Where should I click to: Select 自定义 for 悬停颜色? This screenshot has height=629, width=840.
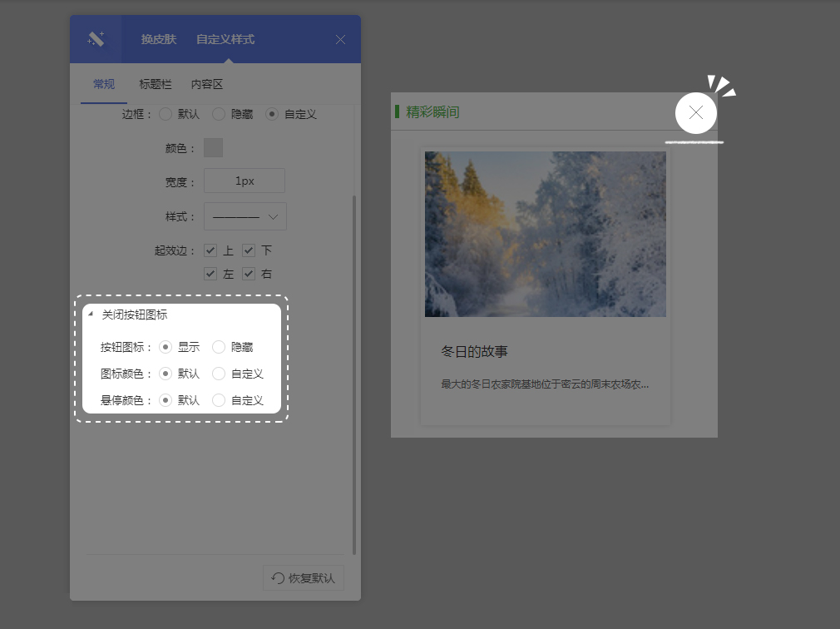219,400
